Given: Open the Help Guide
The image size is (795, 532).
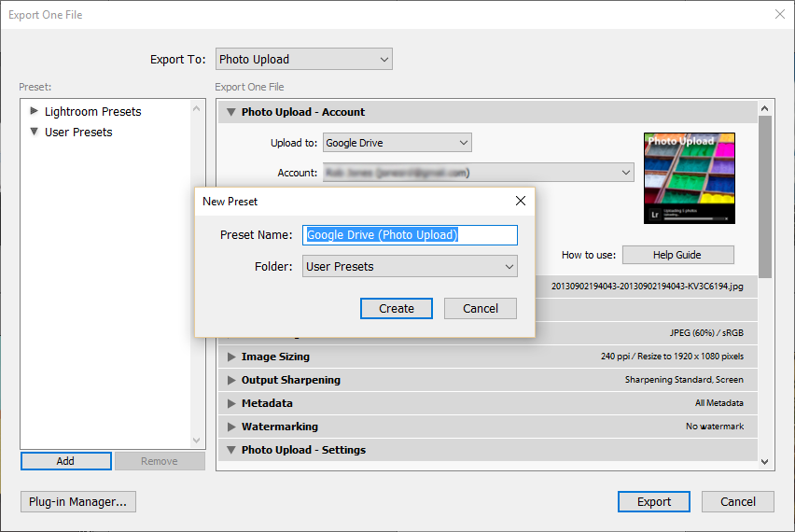Looking at the screenshot, I should (x=677, y=255).
